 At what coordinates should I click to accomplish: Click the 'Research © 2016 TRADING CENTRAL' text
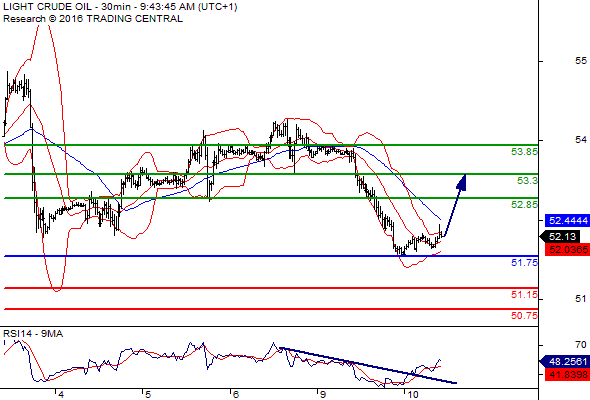click(93, 19)
